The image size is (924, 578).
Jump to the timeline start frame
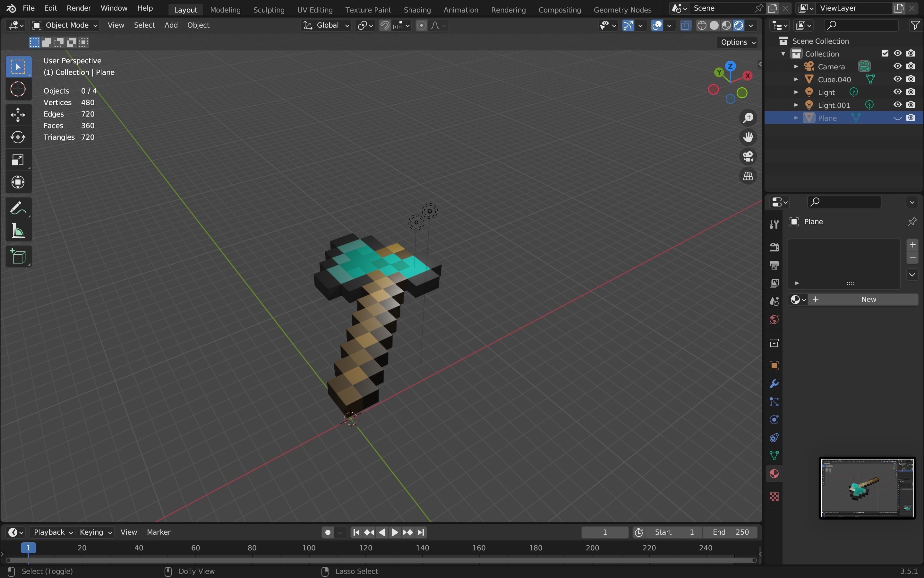tap(356, 532)
